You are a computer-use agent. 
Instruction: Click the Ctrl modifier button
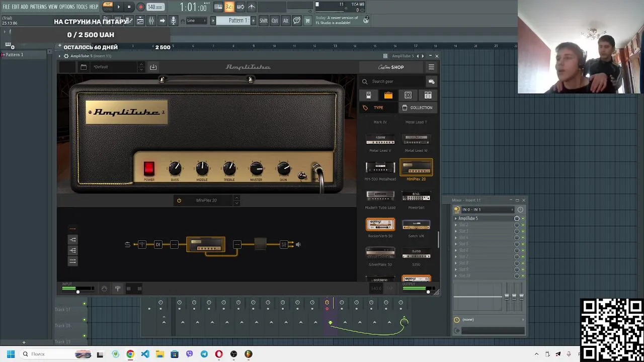tap(275, 21)
